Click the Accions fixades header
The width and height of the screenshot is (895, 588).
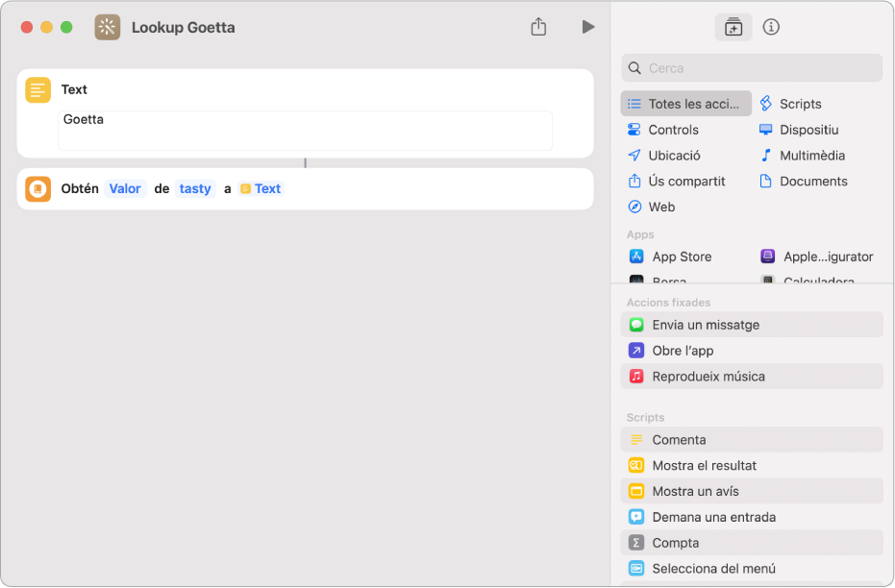click(668, 303)
